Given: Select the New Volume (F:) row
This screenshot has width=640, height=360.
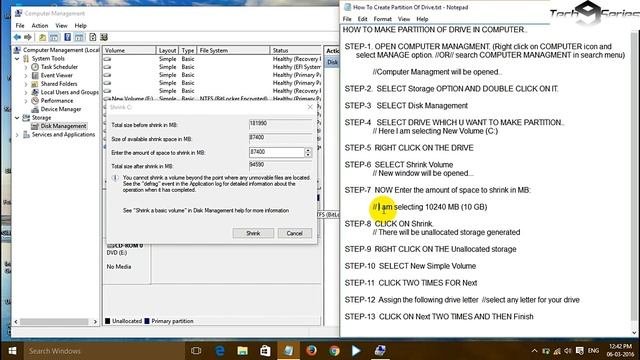Looking at the screenshot, I should tap(212, 99).
